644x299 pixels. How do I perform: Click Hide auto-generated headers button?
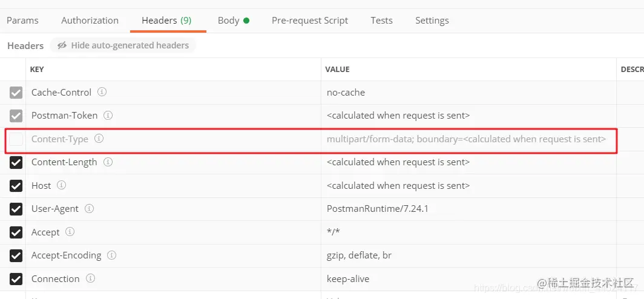click(x=123, y=45)
